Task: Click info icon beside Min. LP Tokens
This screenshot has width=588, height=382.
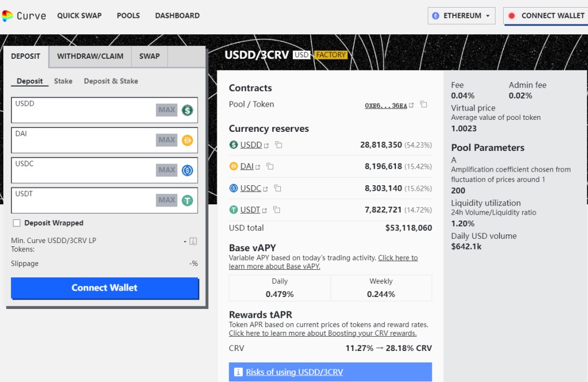Action: [x=193, y=241]
